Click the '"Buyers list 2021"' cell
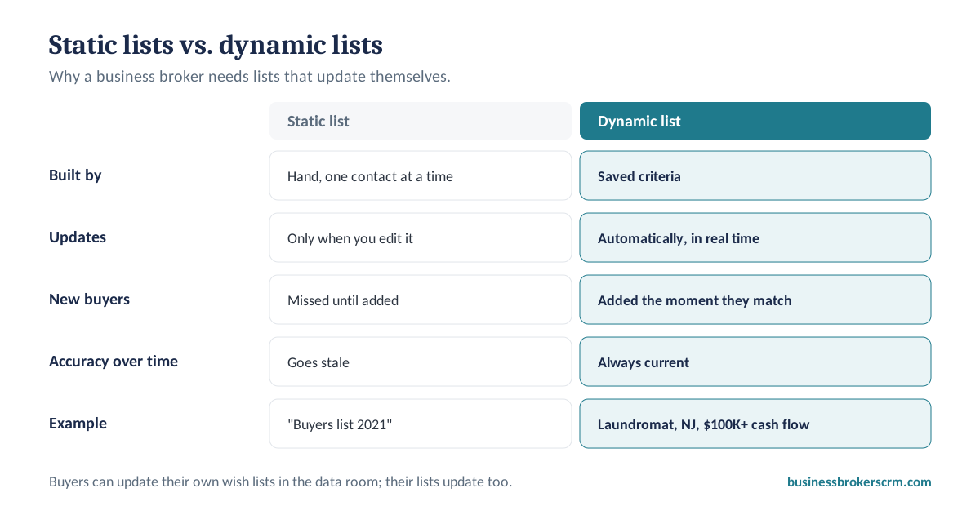The width and height of the screenshot is (980, 506). click(421, 424)
